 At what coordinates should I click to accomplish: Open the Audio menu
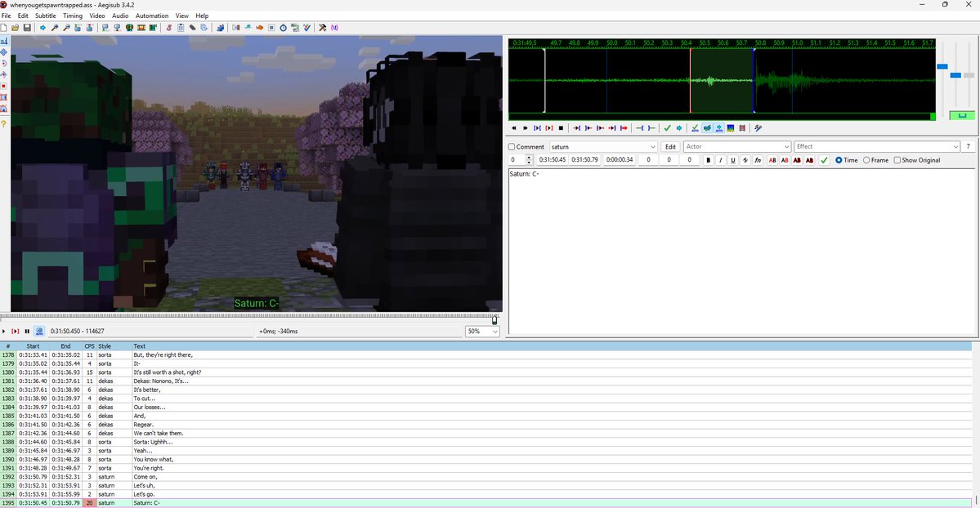(120, 16)
